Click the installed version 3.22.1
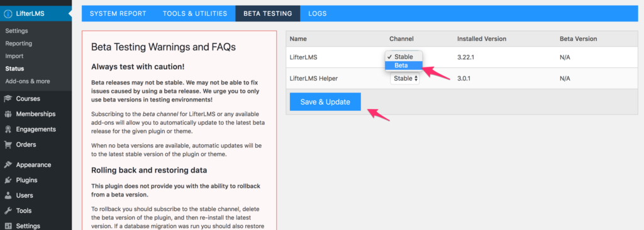 466,57
